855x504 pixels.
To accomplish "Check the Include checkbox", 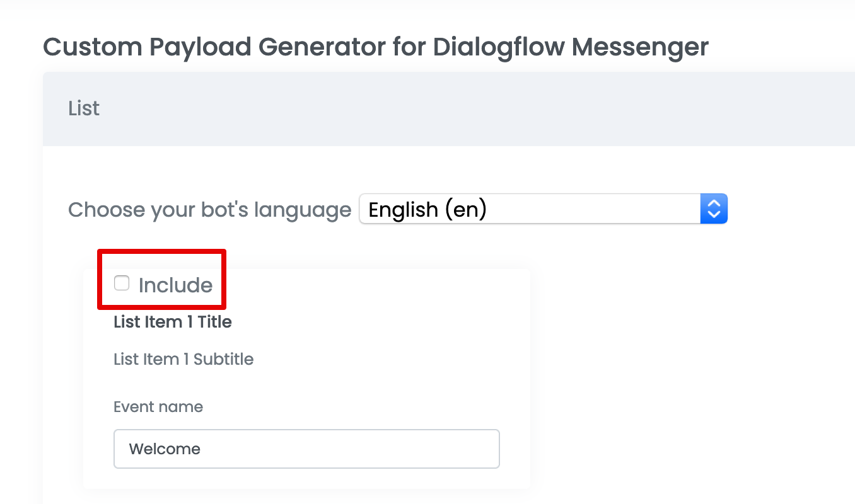I will pyautogui.click(x=122, y=283).
